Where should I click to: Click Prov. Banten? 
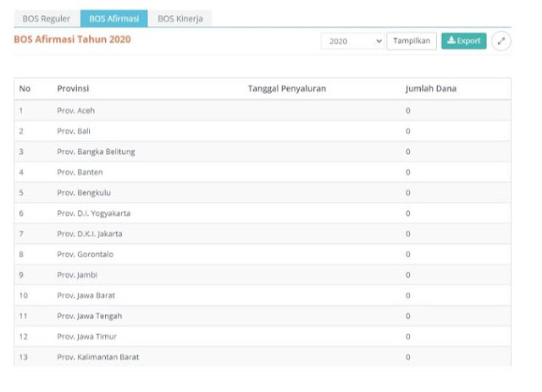[x=80, y=172]
